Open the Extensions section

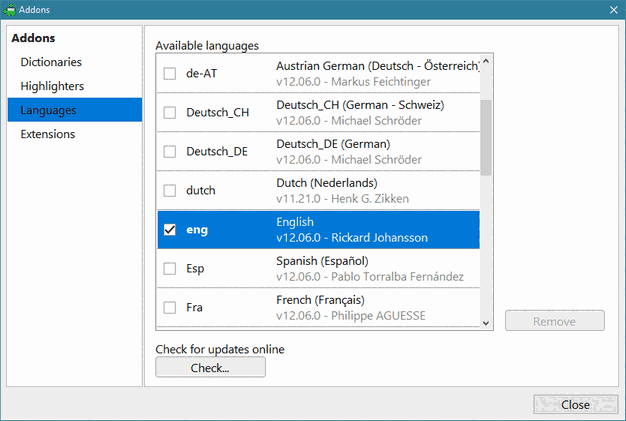point(47,134)
